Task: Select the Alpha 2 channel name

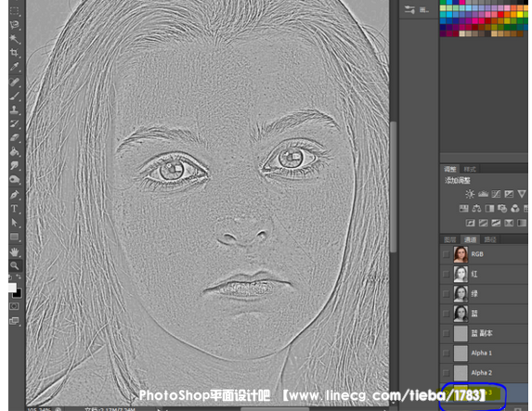Action: [482, 373]
